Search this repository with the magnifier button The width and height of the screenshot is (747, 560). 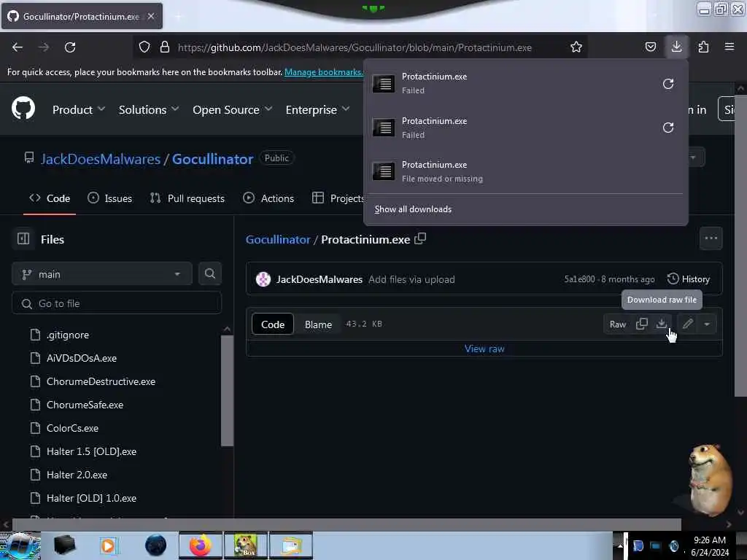click(209, 274)
